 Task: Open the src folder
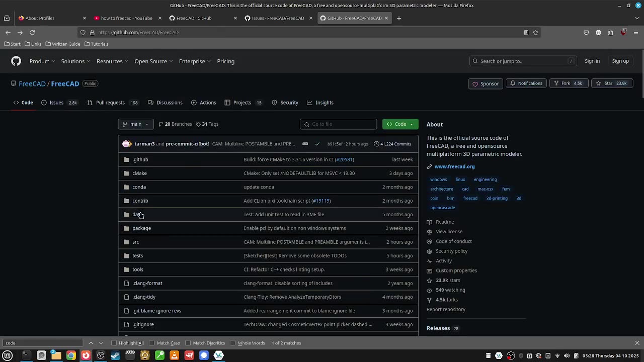click(x=135, y=242)
